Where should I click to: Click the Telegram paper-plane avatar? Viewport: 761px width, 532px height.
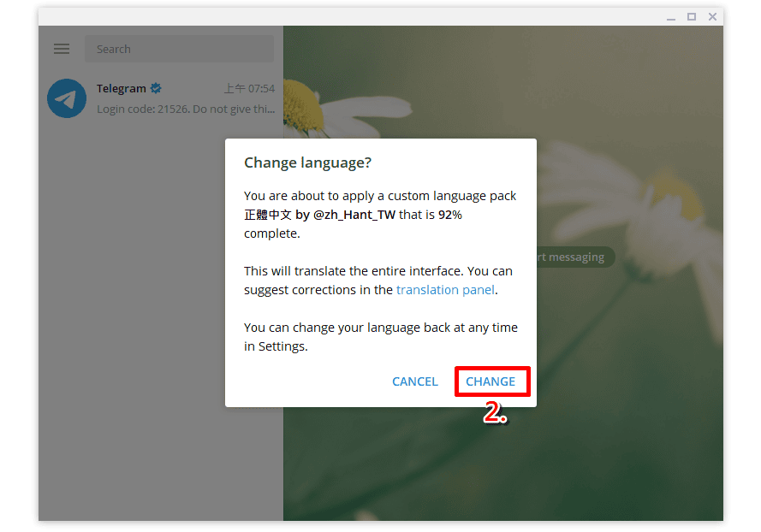coord(67,98)
